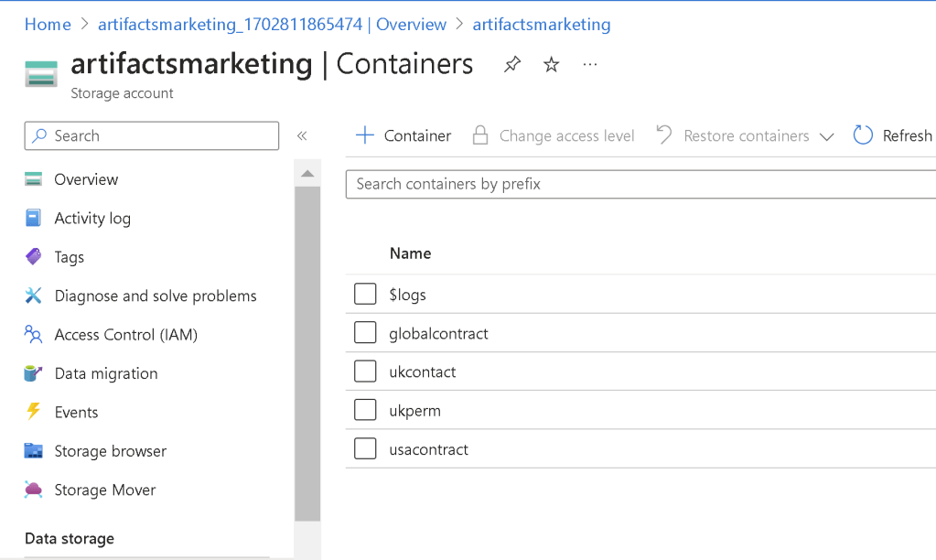Click the lock icon for access level
The image size is (936, 560).
pyautogui.click(x=480, y=135)
